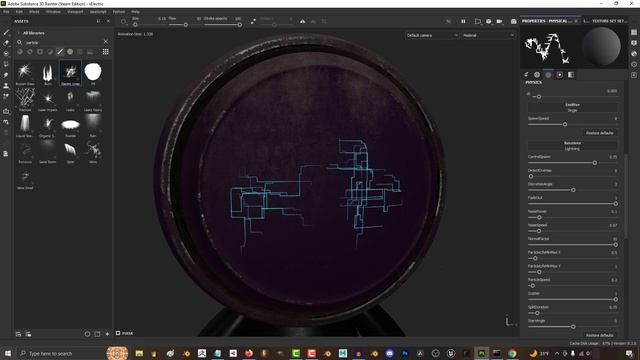Click the first Restore defaults button under Emitter

[599, 133]
